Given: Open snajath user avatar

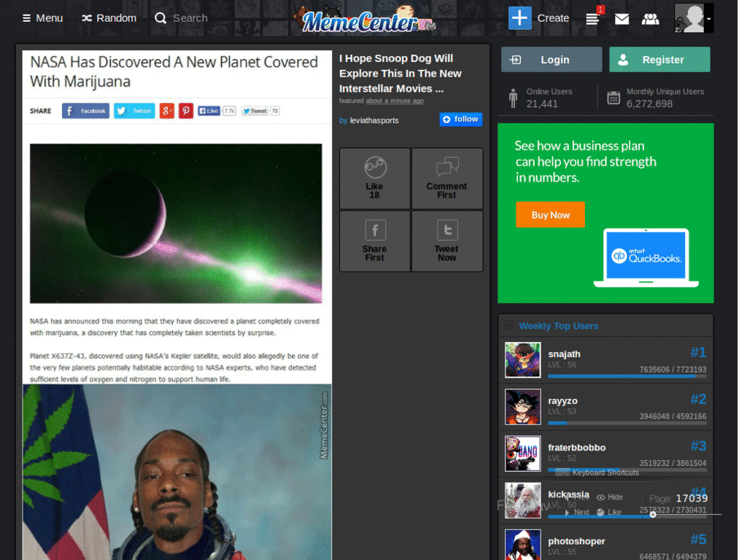Looking at the screenshot, I should pos(522,360).
